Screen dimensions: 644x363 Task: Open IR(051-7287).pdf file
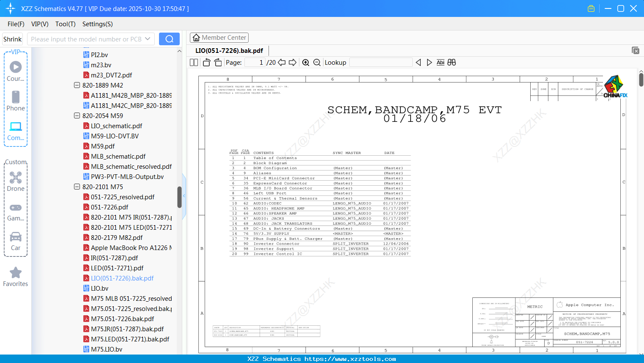tap(111, 258)
